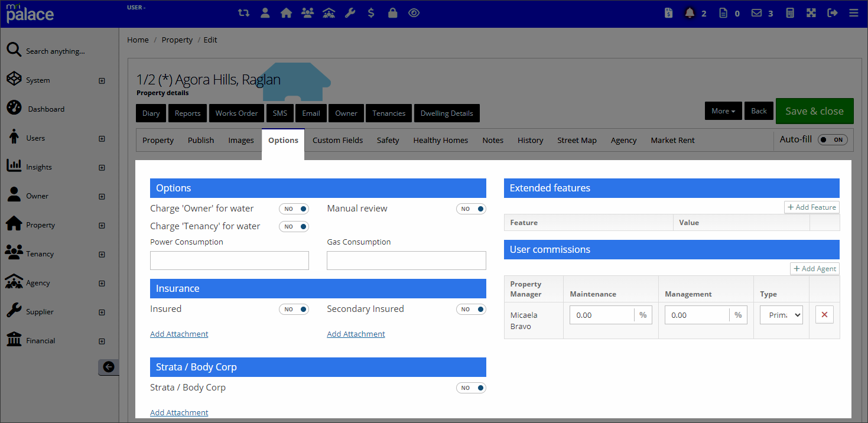Click the padlock icon in top bar
Screen dimensions: 868x423
392,13
